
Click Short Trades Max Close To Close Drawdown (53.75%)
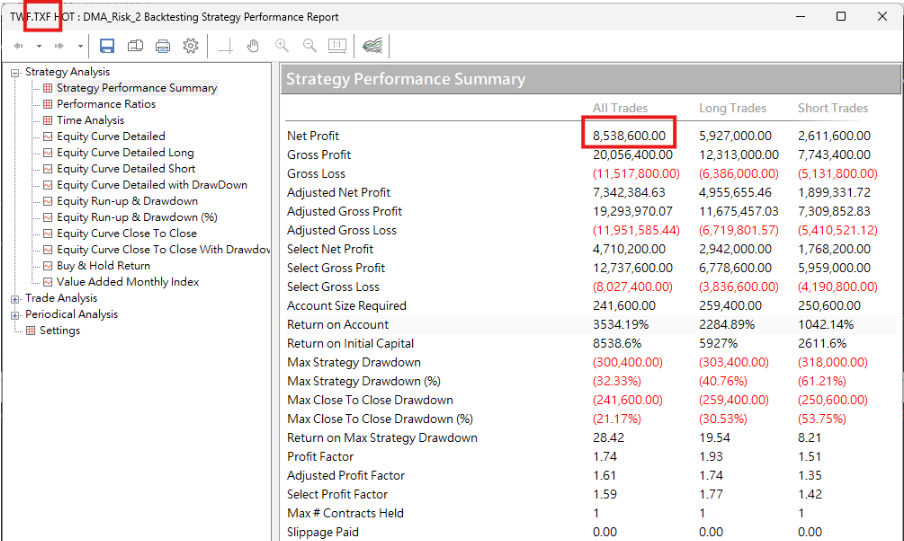822,419
